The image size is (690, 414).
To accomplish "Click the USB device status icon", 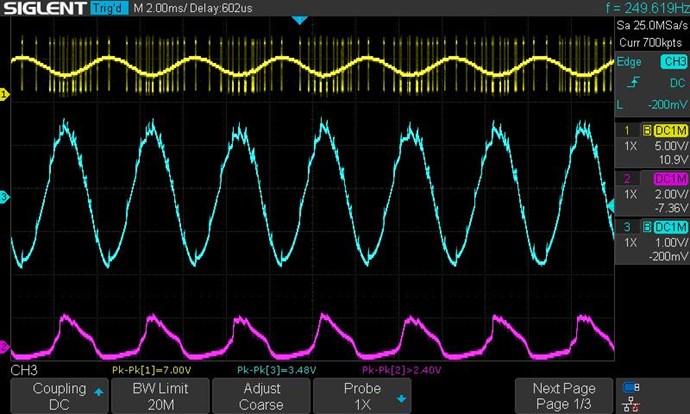I will [631, 387].
